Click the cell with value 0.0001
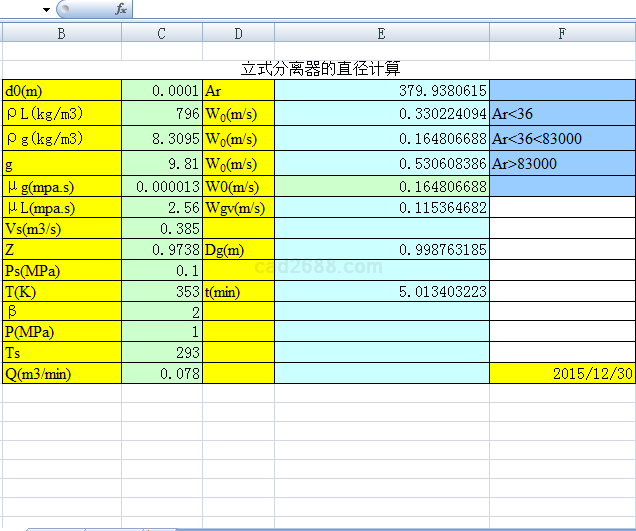 [162, 91]
